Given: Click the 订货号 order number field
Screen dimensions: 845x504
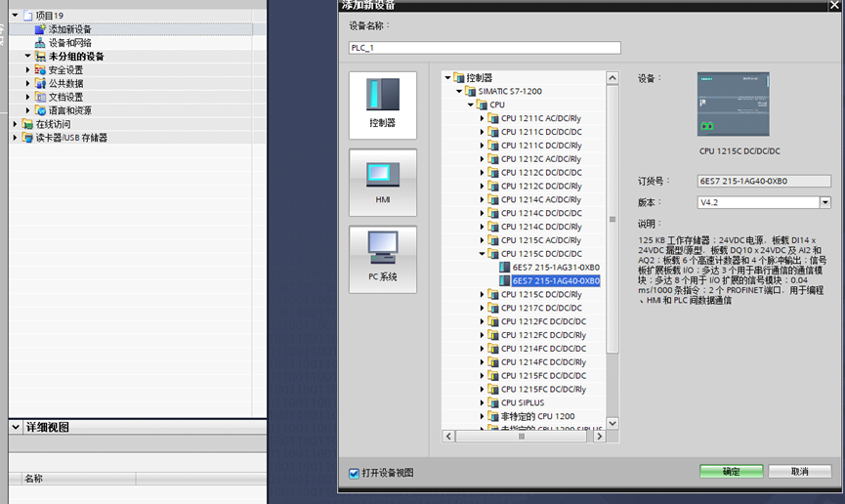Looking at the screenshot, I should click(x=764, y=181).
